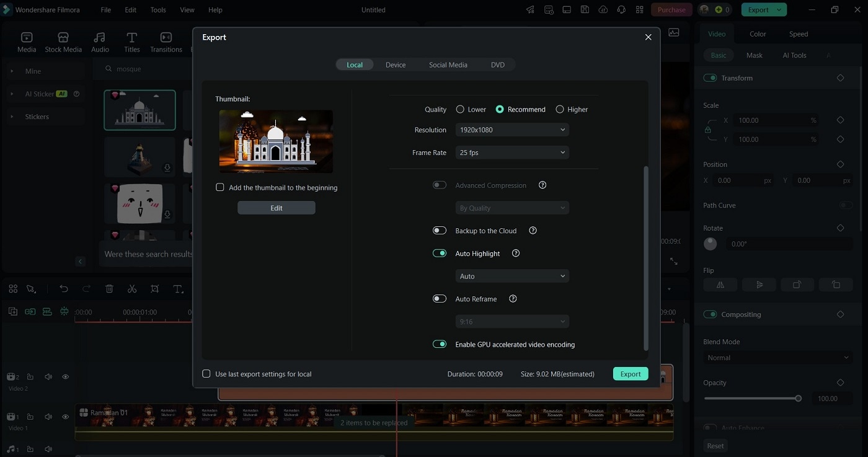
Task: Enable the Auto Reframe switch
Action: pos(440,299)
